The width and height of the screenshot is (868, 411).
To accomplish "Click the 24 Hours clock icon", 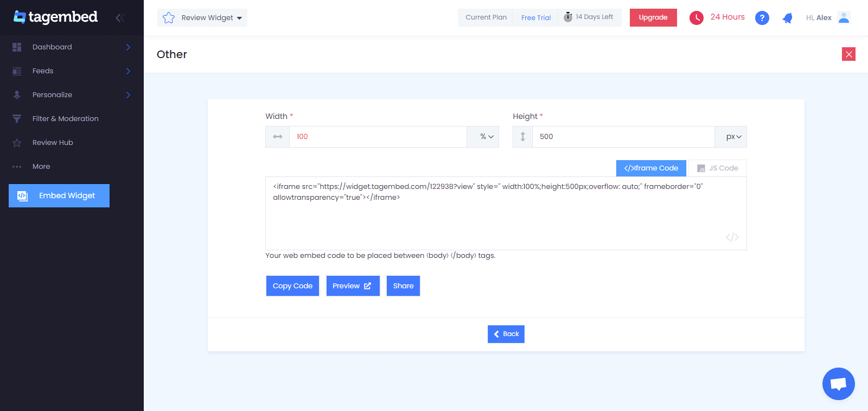I will (x=696, y=18).
